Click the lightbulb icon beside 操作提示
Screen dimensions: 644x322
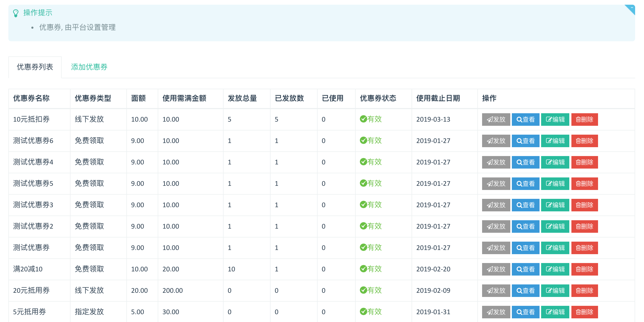pos(16,13)
